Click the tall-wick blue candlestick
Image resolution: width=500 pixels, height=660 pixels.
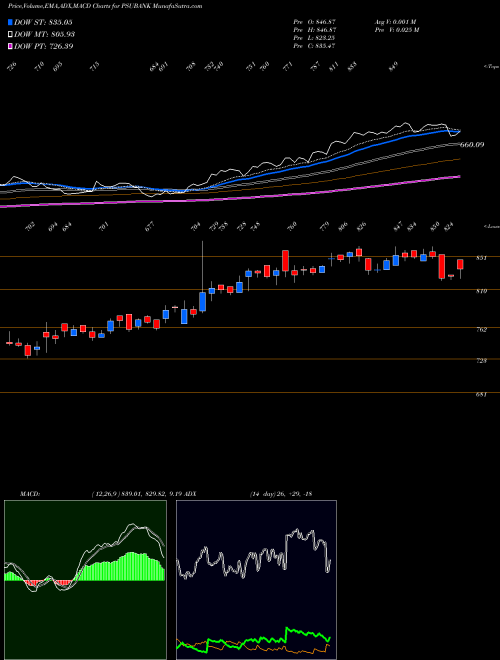coord(202,301)
